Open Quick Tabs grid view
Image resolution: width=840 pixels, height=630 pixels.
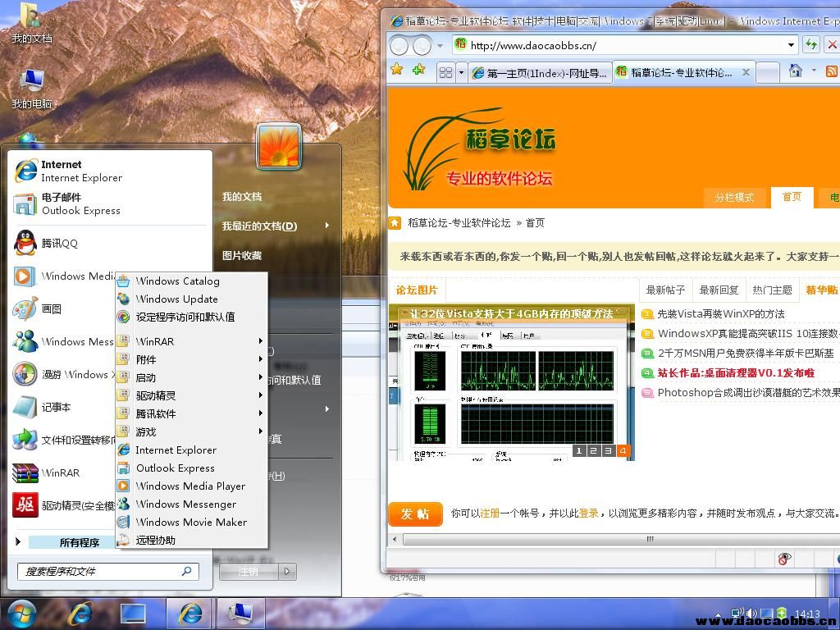click(x=445, y=72)
